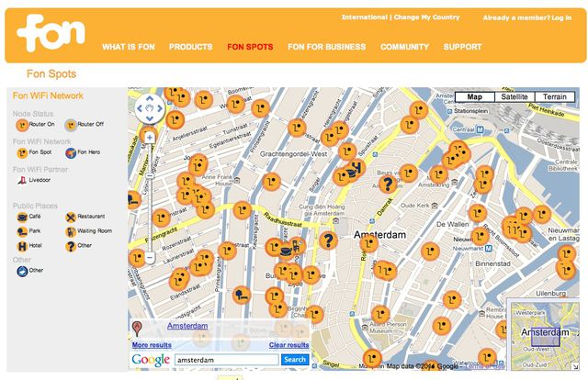The width and height of the screenshot is (588, 380).
Task: Click the Router Off legend icon
Action: [71, 125]
